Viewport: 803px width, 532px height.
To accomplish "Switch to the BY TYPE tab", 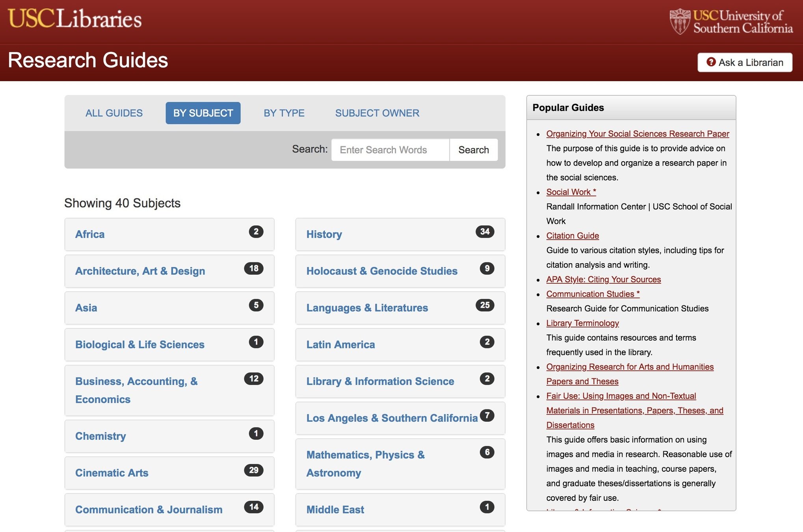I will [x=284, y=113].
